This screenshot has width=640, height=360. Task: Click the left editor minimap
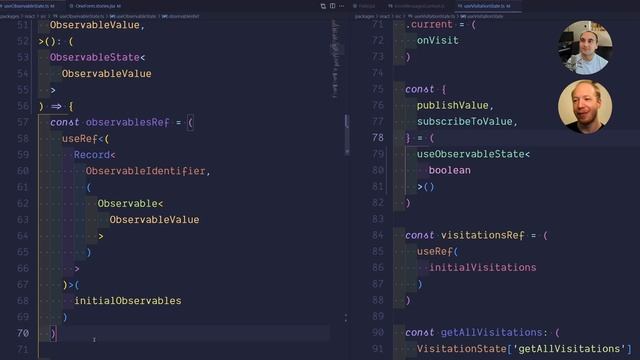click(x=336, y=59)
